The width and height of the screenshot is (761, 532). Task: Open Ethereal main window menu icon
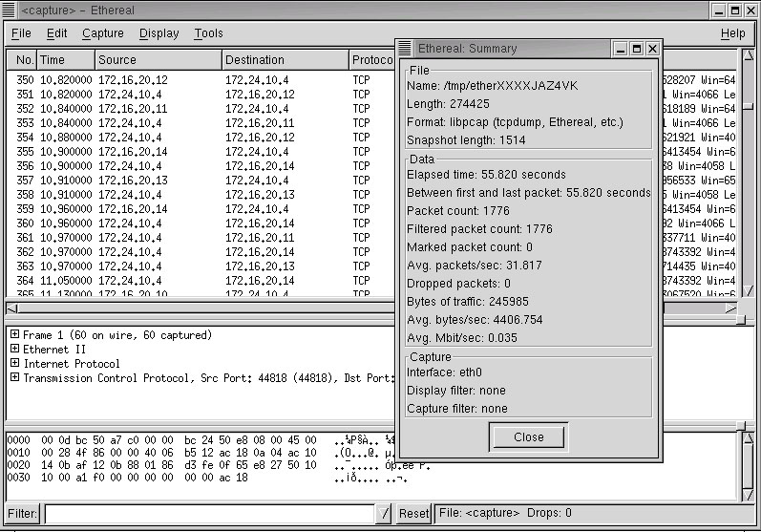pos(10,10)
